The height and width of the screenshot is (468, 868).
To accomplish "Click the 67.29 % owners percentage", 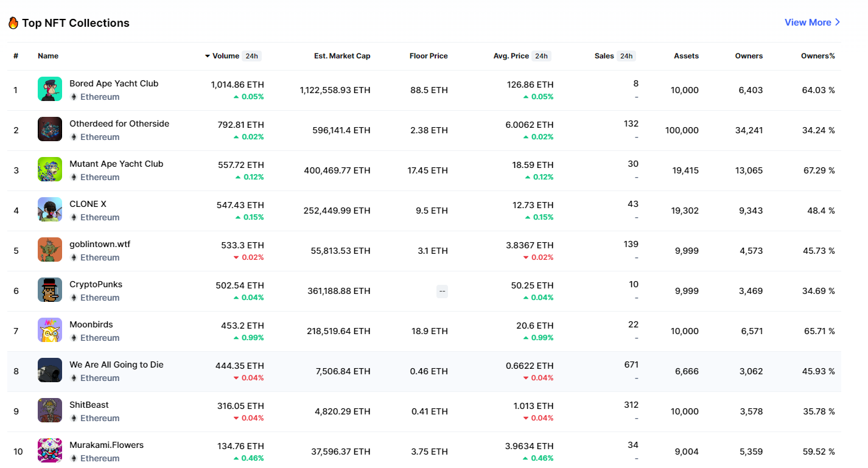I will 819,170.
